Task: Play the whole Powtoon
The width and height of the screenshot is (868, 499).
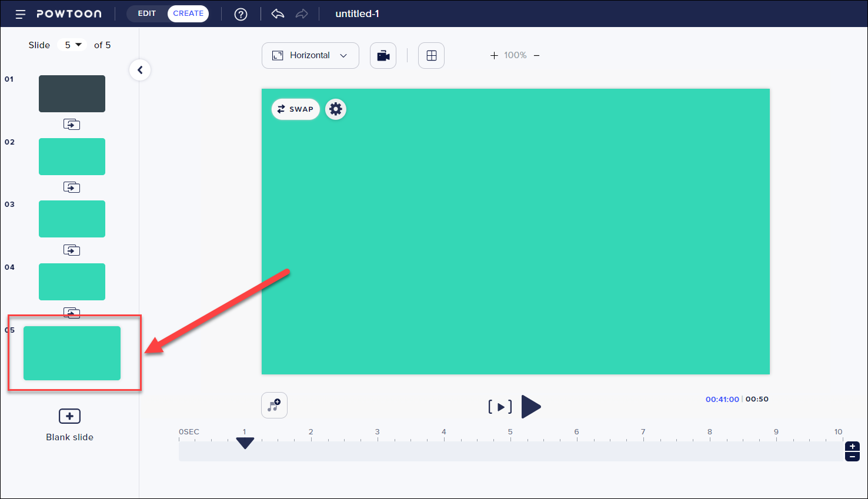Action: (530, 407)
